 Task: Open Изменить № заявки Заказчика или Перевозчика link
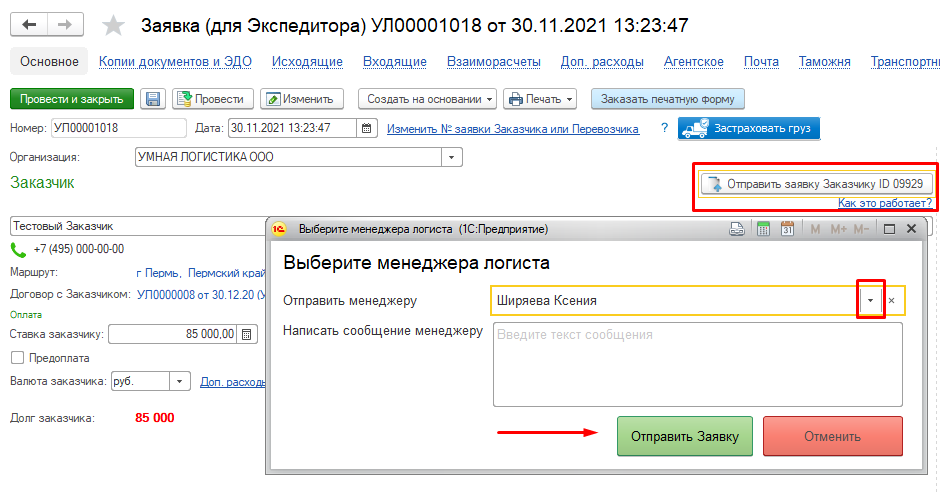click(513, 129)
